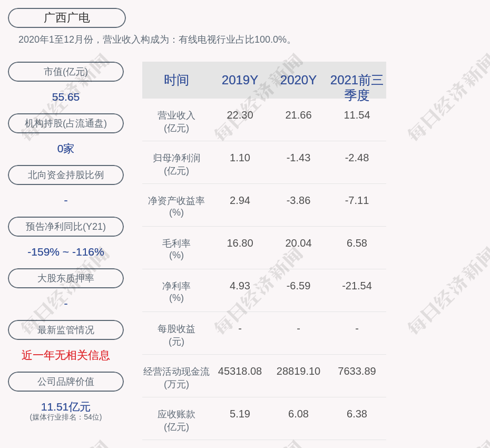Image resolution: width=490 pixels, height=448 pixels.
Task: Click the 最新监管情况 pill
Action: coord(66,330)
